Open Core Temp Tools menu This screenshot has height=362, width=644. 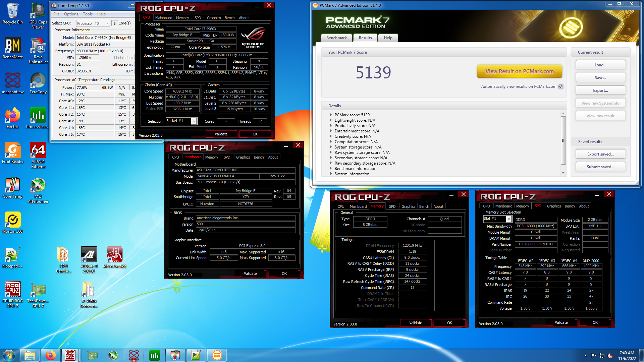[x=88, y=14]
